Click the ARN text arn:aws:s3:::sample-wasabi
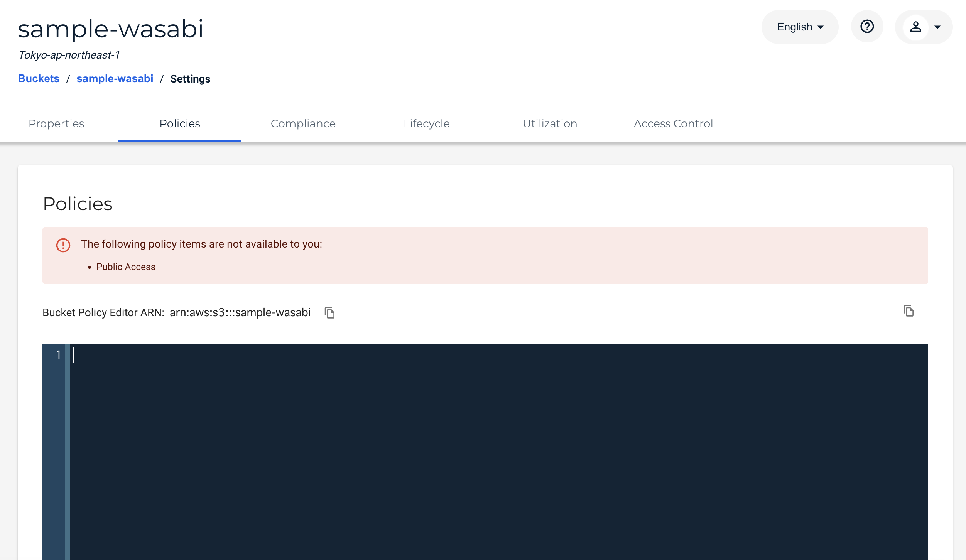The width and height of the screenshot is (966, 560). point(240,312)
